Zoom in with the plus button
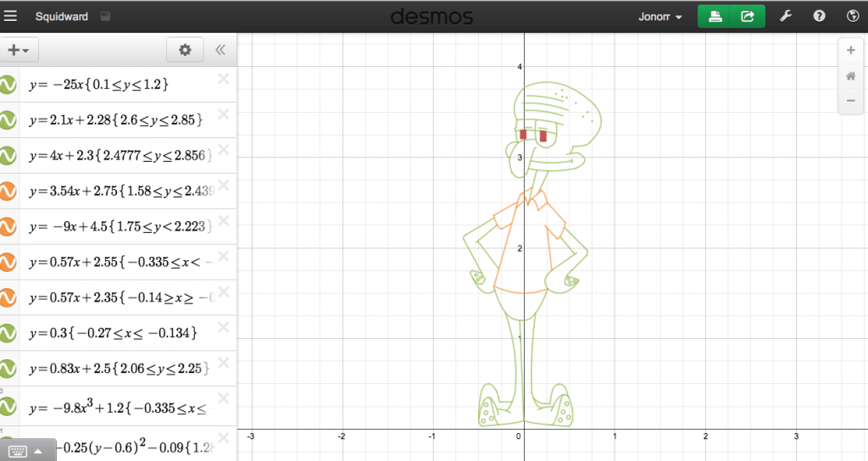868x461 pixels. click(850, 50)
